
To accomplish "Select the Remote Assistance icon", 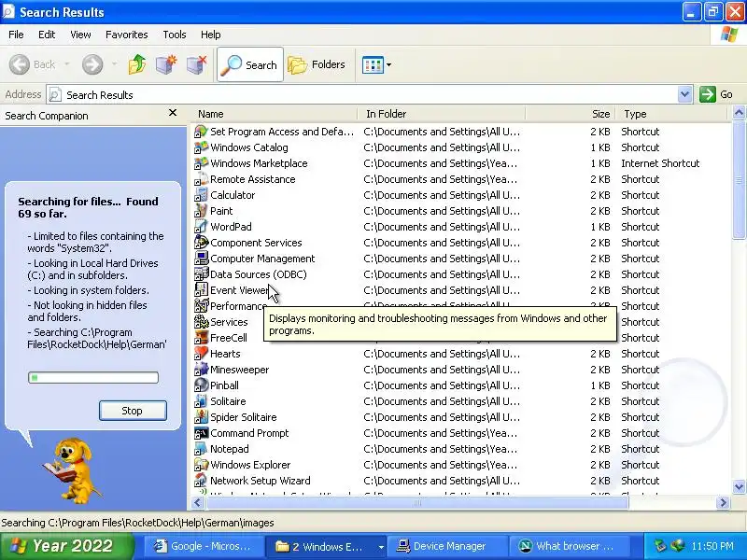I will click(x=201, y=179).
